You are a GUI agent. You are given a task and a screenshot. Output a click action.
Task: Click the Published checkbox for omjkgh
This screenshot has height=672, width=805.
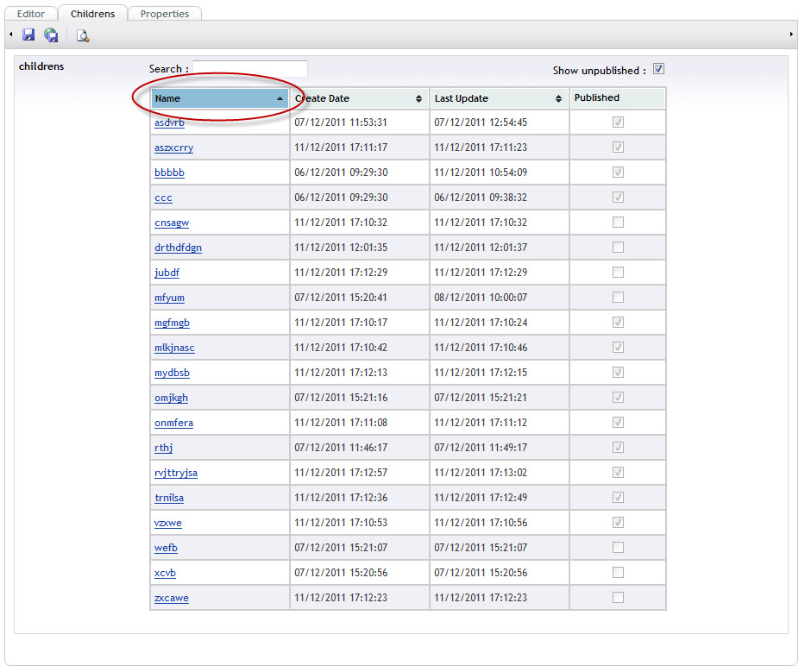(618, 398)
